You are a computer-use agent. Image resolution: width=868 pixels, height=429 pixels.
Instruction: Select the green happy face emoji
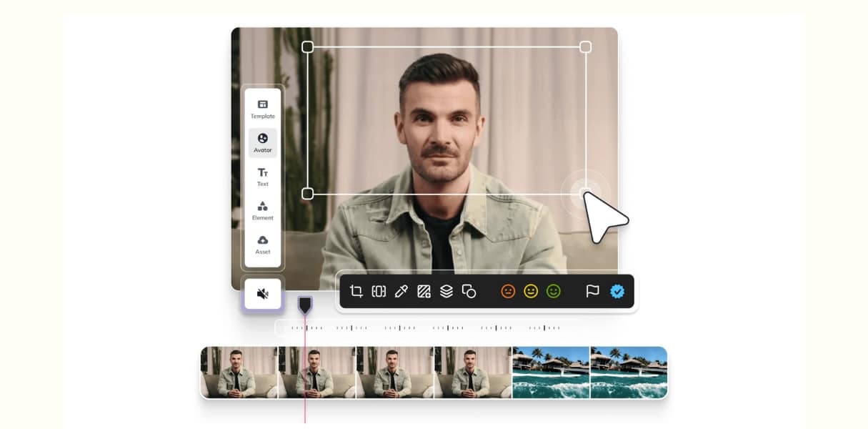(x=554, y=291)
